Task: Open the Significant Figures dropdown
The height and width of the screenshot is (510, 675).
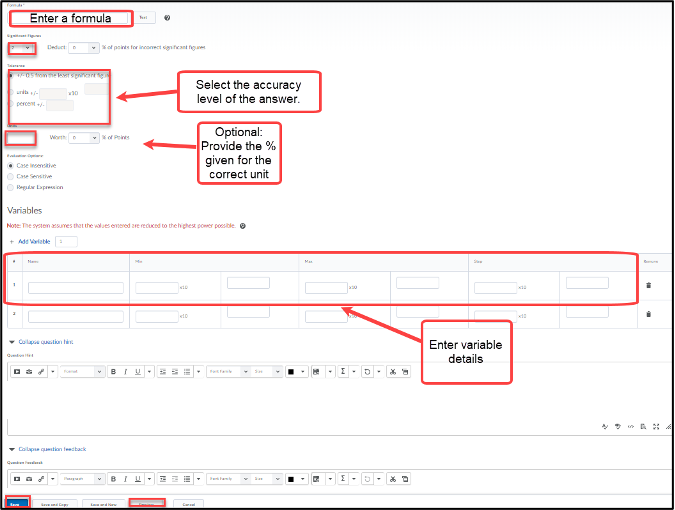Action: [x=21, y=47]
